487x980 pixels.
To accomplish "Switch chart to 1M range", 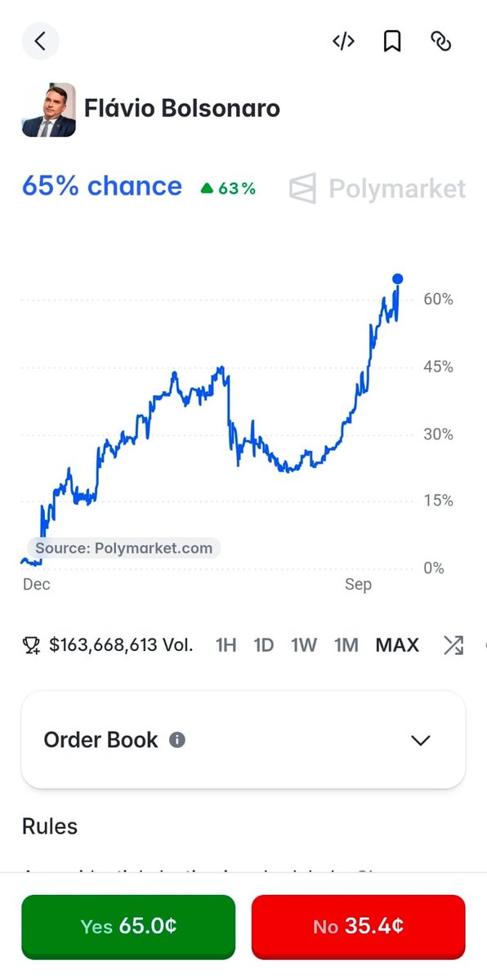I will [x=346, y=645].
